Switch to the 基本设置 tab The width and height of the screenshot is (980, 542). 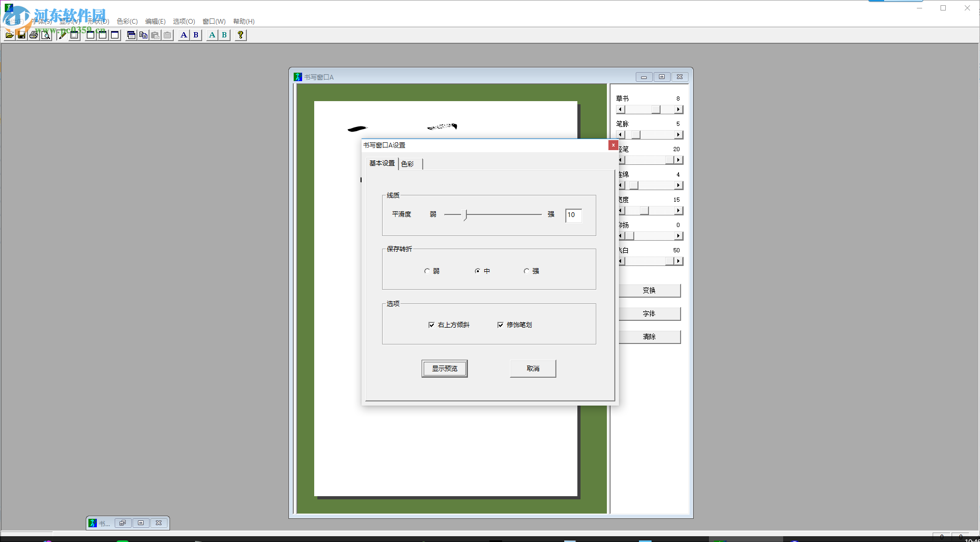[x=382, y=163]
